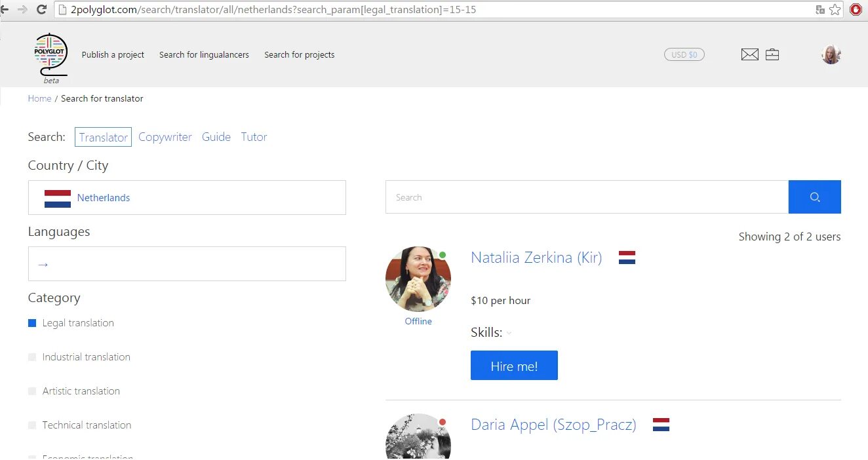This screenshot has width=868, height=460.
Task: Click the Home breadcrumb link
Action: (x=39, y=98)
